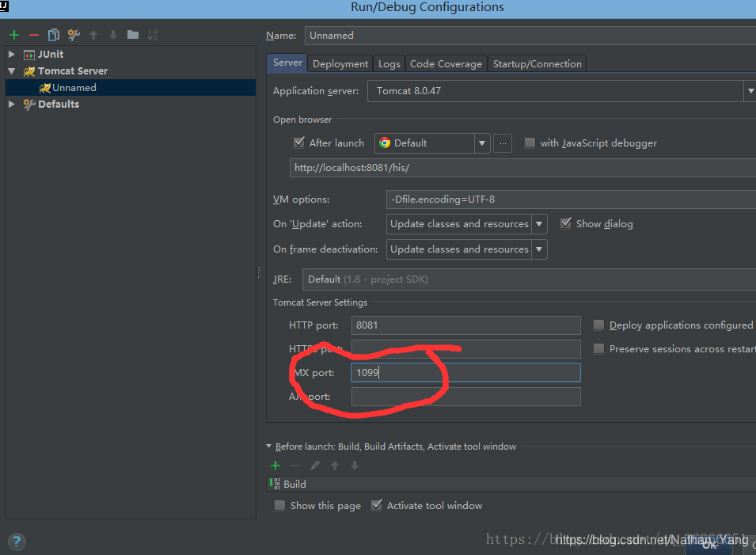Click the splitter handle between the panels

tap(259, 272)
